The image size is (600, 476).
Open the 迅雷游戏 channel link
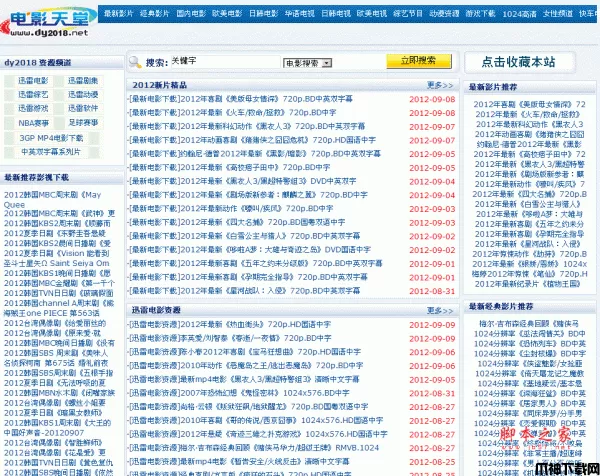click(x=33, y=108)
